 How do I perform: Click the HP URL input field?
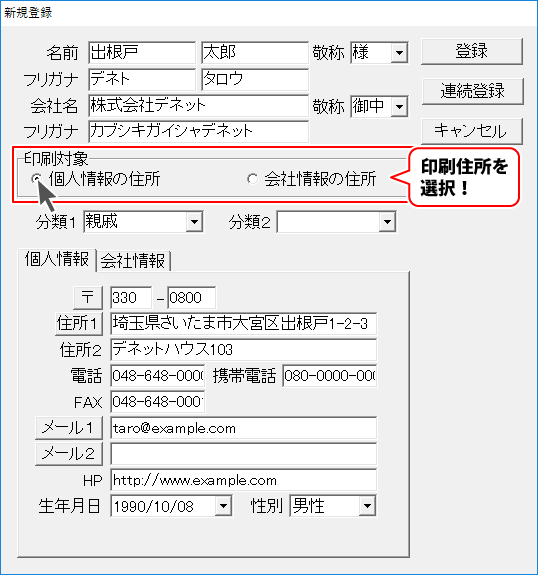pyautogui.click(x=243, y=480)
